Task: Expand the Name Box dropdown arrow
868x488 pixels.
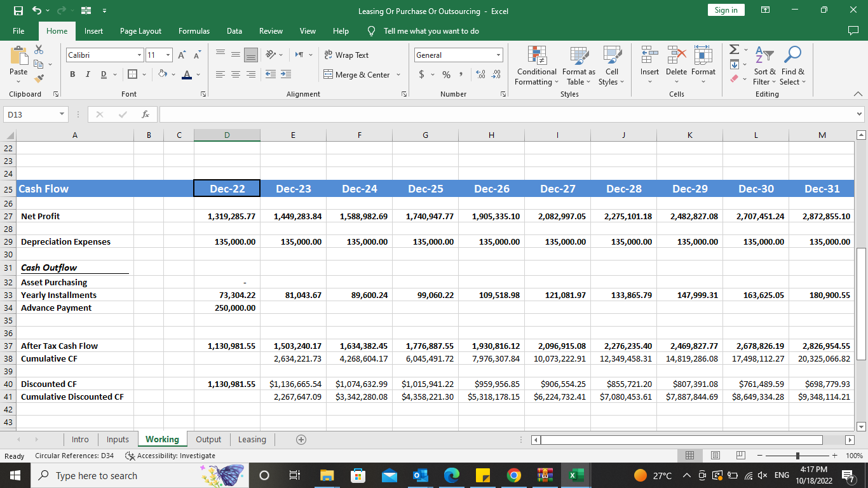Action: 62,114
